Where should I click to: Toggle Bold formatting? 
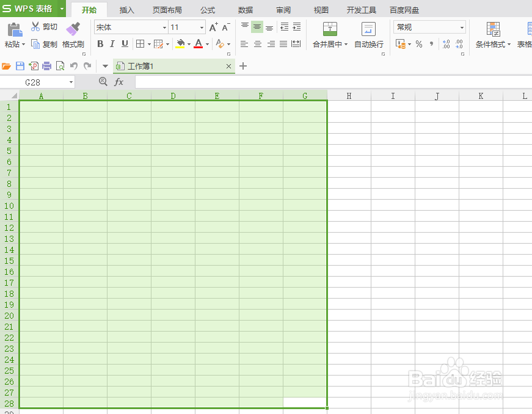coord(100,44)
